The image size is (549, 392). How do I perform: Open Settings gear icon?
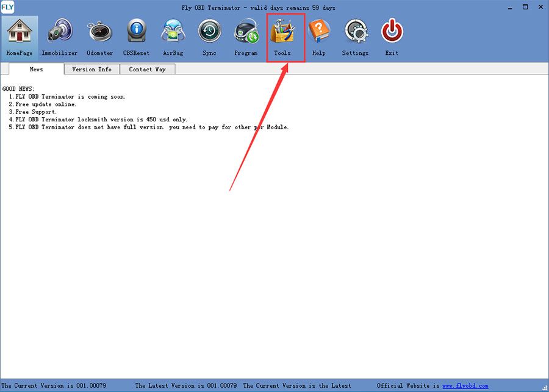pos(355,34)
